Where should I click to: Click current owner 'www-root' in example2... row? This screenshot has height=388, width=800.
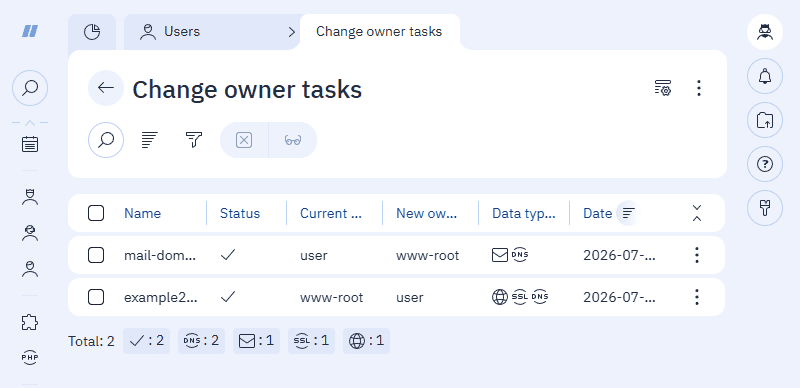point(332,297)
